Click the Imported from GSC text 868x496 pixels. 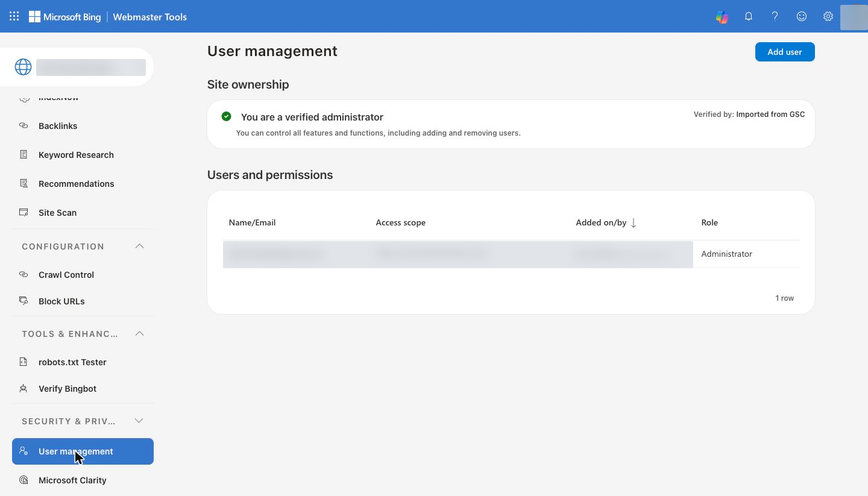[x=770, y=114]
